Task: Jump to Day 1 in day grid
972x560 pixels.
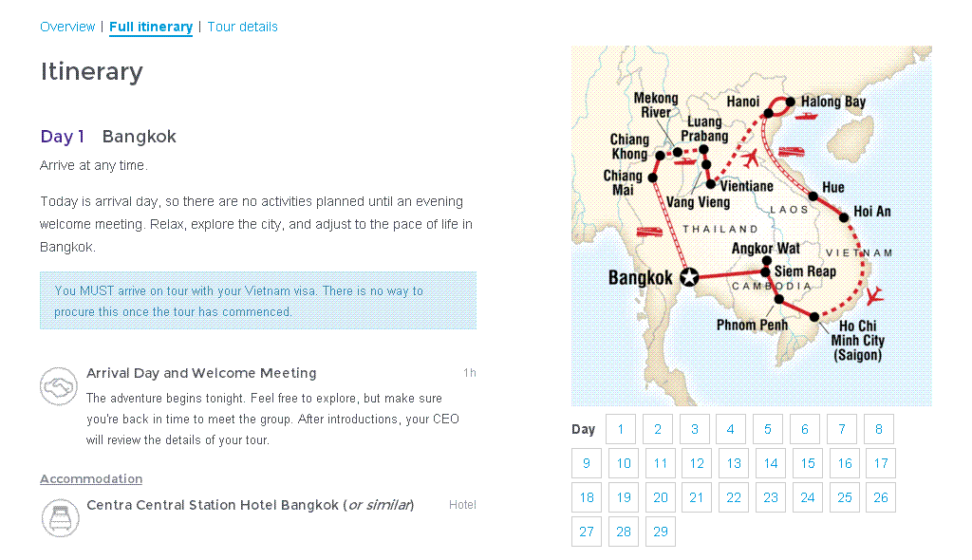Action: [621, 429]
